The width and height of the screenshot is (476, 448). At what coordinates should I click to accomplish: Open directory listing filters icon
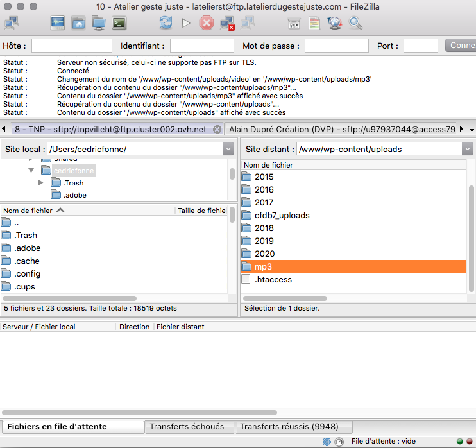coord(294,23)
